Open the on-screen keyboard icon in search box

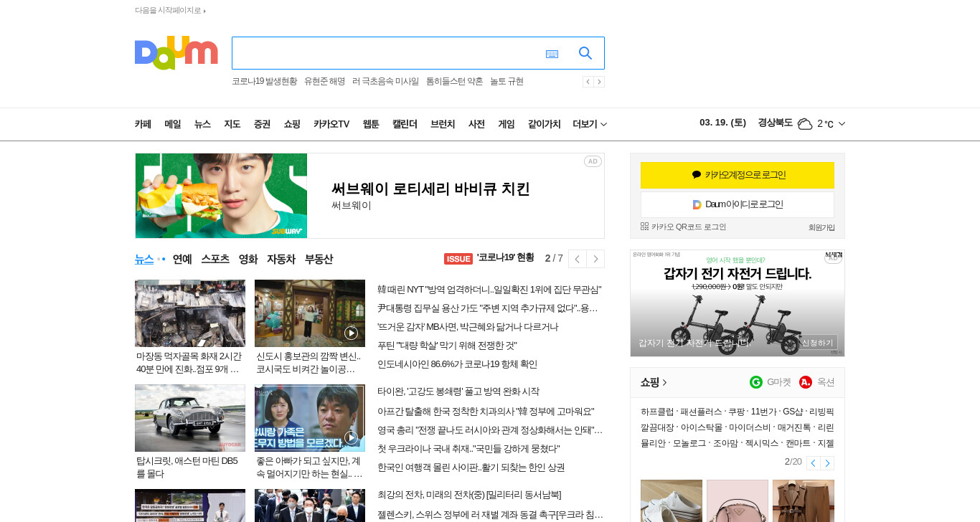click(552, 54)
